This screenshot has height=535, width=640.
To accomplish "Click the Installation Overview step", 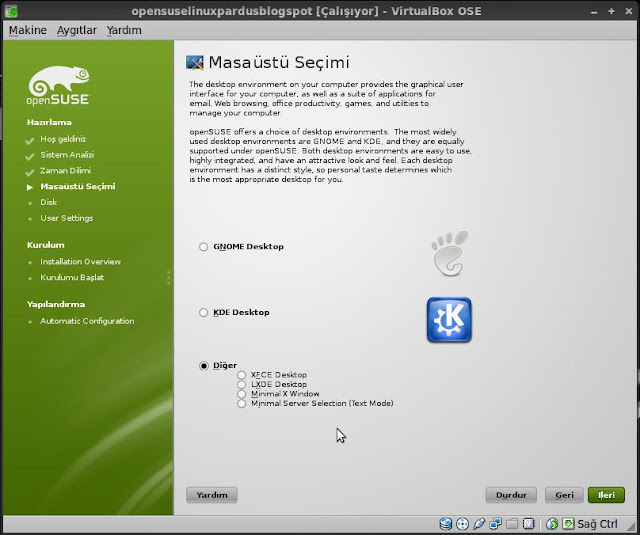I will (x=80, y=262).
